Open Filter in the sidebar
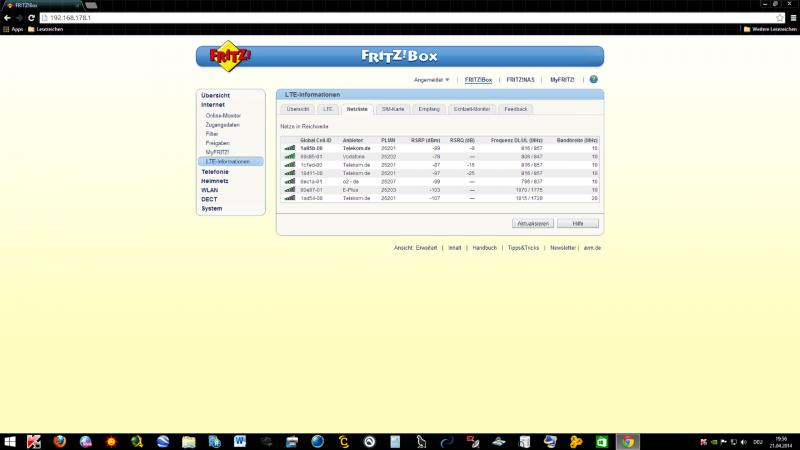This screenshot has width=800, height=450. click(212, 134)
